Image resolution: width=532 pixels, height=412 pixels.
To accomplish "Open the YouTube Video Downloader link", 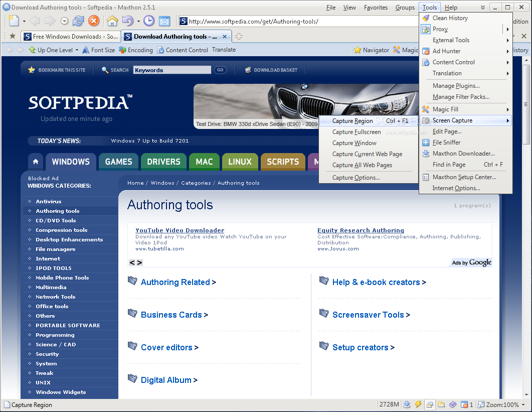I will click(180, 230).
